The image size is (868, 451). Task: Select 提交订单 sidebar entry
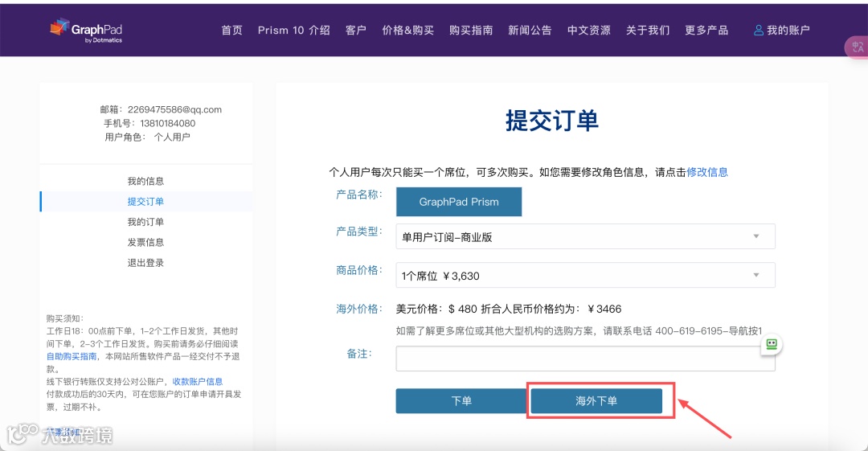click(x=145, y=202)
